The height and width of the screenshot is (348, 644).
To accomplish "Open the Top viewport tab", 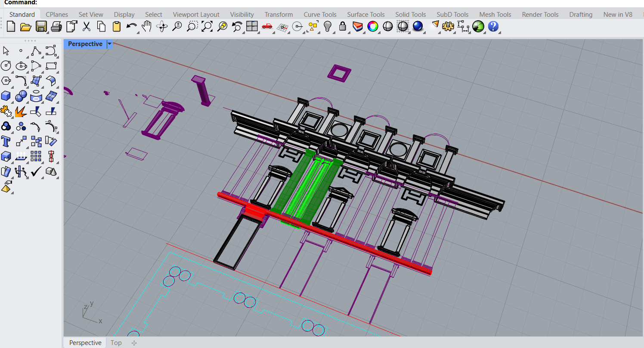I will pyautogui.click(x=116, y=343).
